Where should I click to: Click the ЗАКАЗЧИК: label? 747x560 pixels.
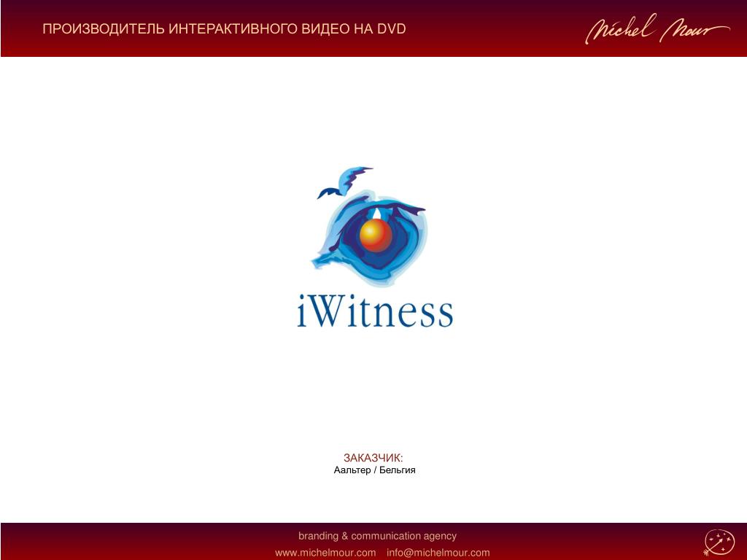(373, 458)
